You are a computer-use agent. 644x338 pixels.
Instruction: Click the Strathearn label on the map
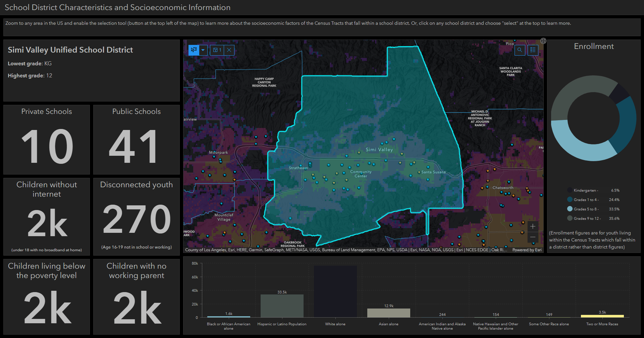(298, 168)
